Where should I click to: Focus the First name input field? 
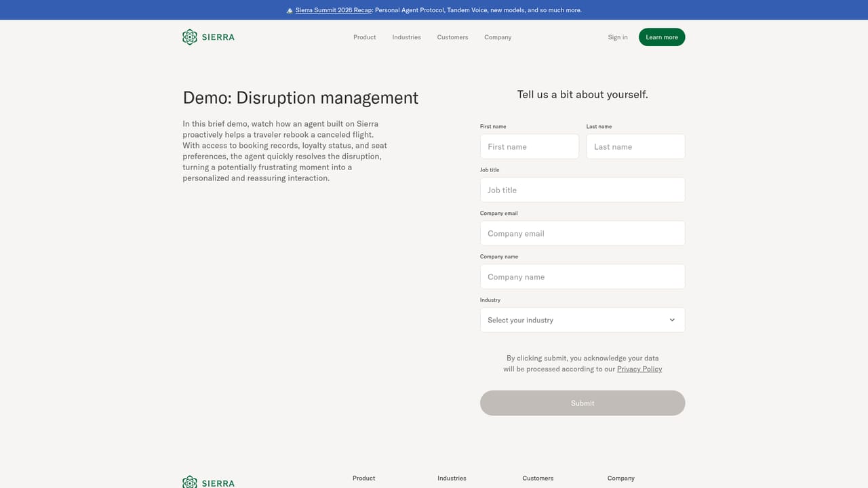[x=530, y=146]
